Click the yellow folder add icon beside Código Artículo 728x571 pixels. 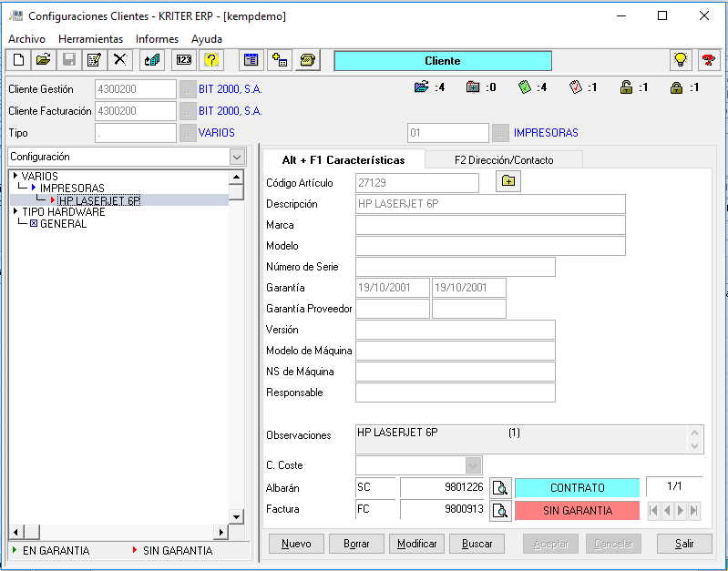pyautogui.click(x=508, y=181)
